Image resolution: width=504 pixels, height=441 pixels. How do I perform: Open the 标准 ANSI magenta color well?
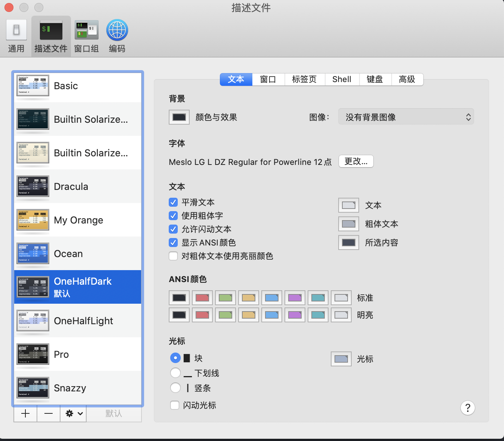(x=295, y=298)
